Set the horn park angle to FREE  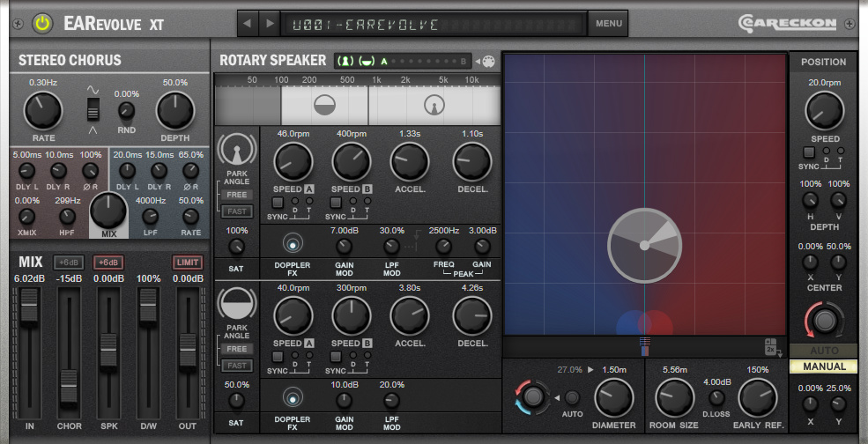point(235,195)
